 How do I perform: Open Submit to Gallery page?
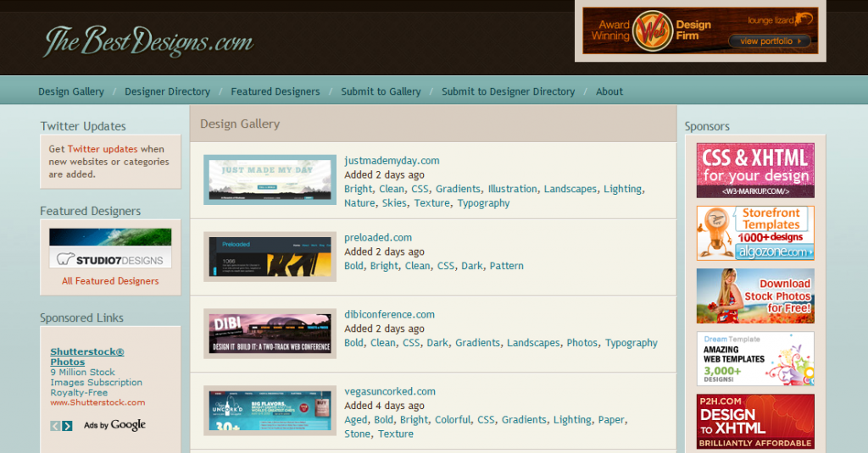coord(381,91)
